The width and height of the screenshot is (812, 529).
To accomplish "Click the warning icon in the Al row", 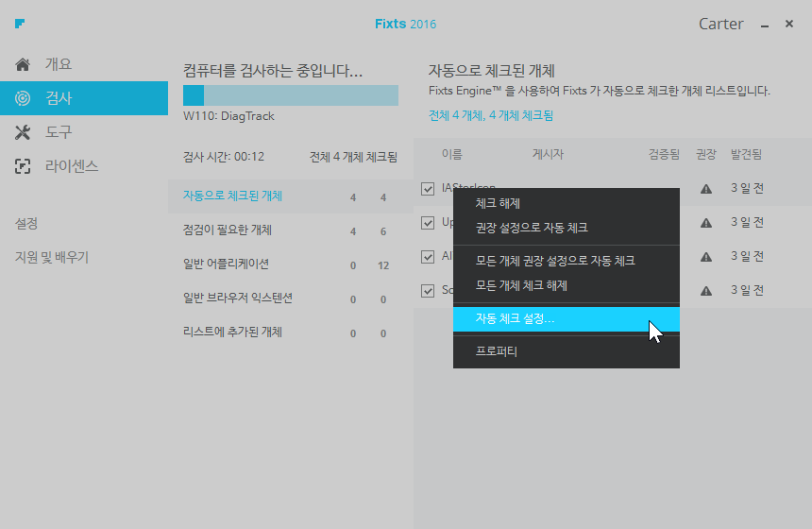I will [x=706, y=257].
